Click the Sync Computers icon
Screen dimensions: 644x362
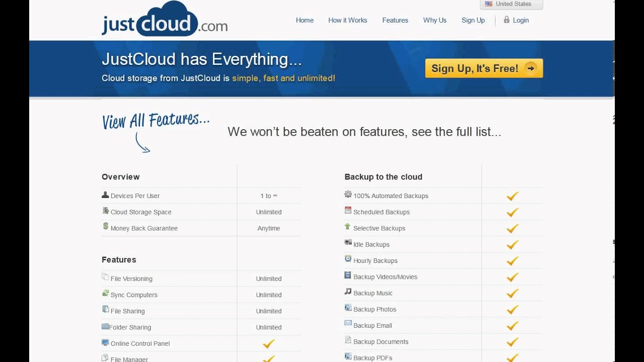click(x=105, y=293)
